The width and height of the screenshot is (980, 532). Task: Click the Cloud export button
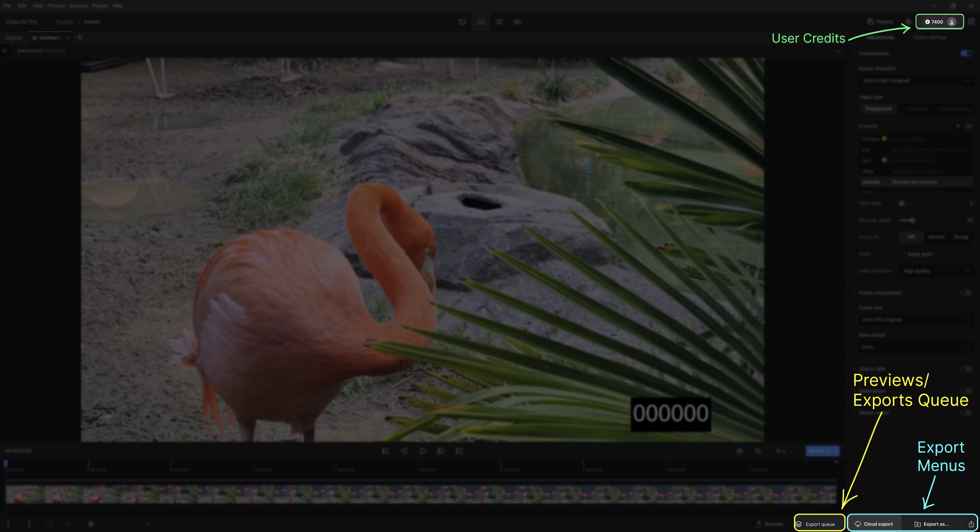point(874,523)
